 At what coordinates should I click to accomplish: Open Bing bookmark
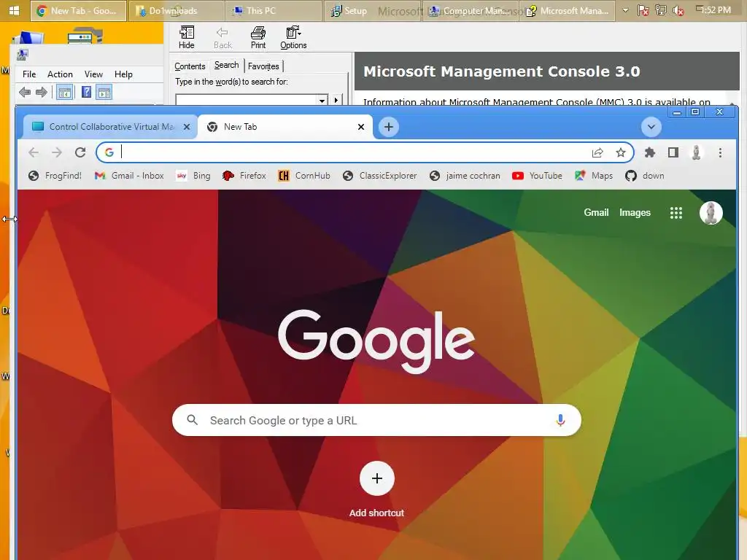click(193, 176)
